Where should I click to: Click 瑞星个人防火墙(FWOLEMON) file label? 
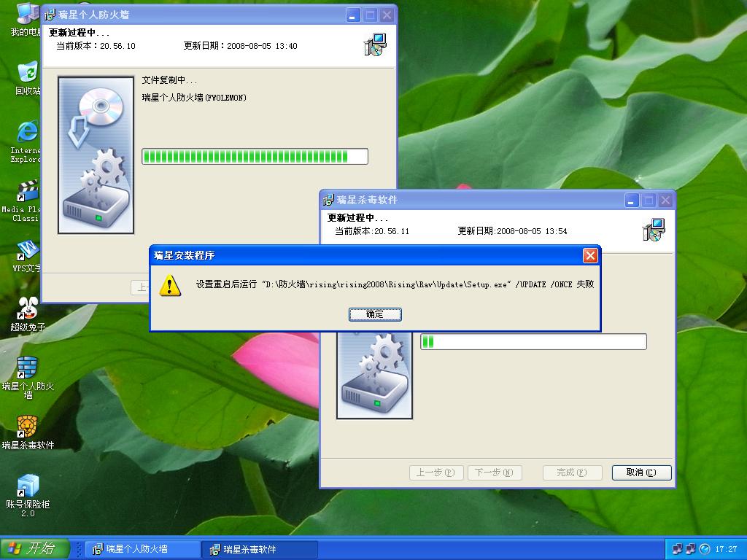[x=194, y=98]
